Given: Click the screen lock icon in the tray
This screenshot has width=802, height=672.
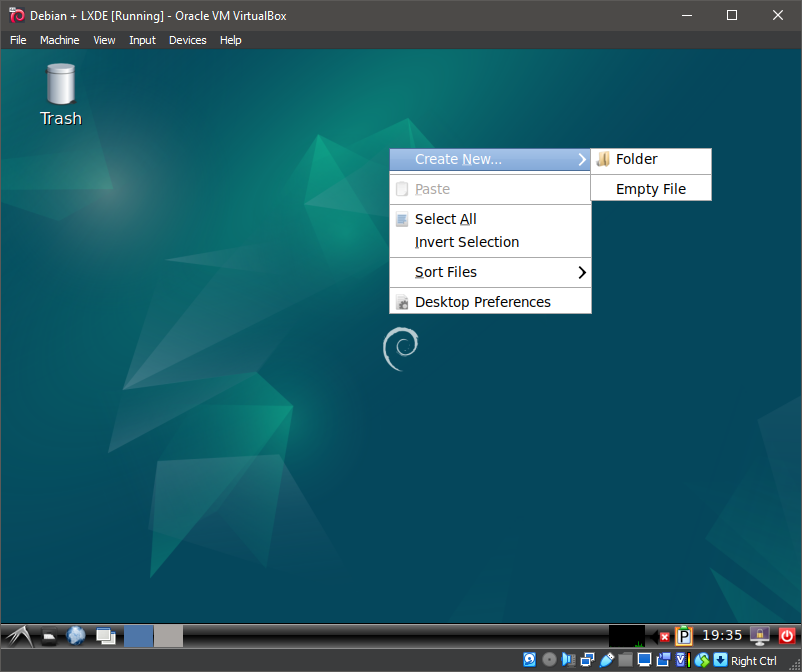Looking at the screenshot, I should tap(757, 636).
